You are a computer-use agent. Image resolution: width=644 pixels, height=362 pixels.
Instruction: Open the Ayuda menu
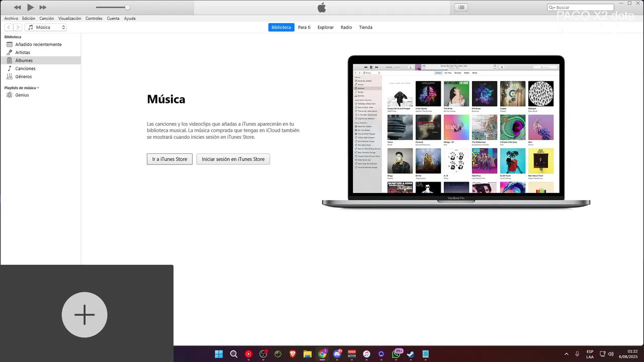[x=130, y=19]
